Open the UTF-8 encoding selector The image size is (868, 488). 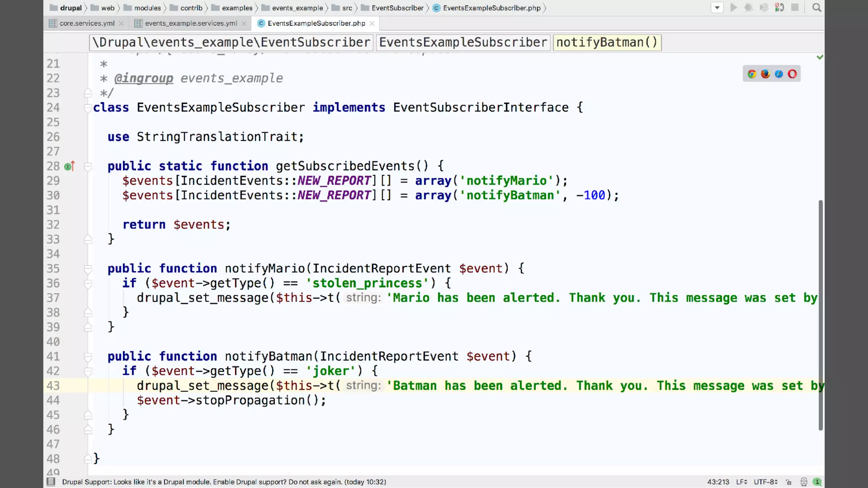click(x=765, y=482)
